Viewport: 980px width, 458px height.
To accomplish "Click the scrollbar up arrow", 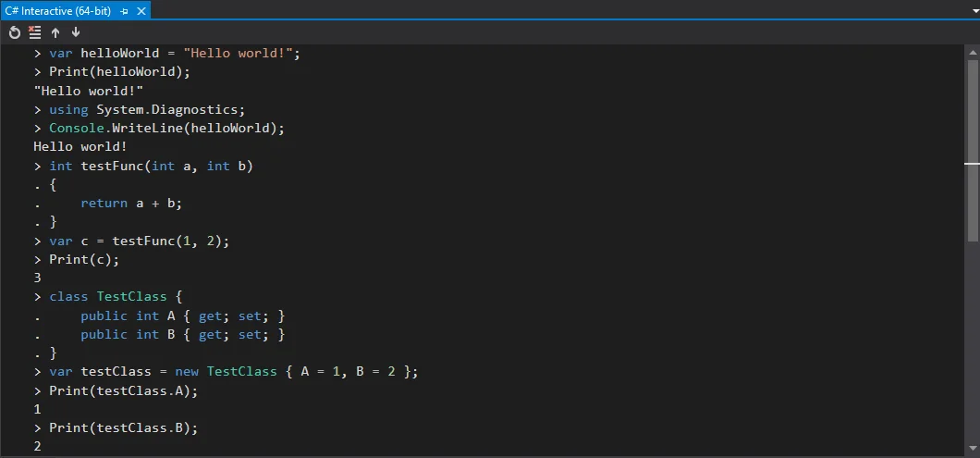I will pos(972,53).
